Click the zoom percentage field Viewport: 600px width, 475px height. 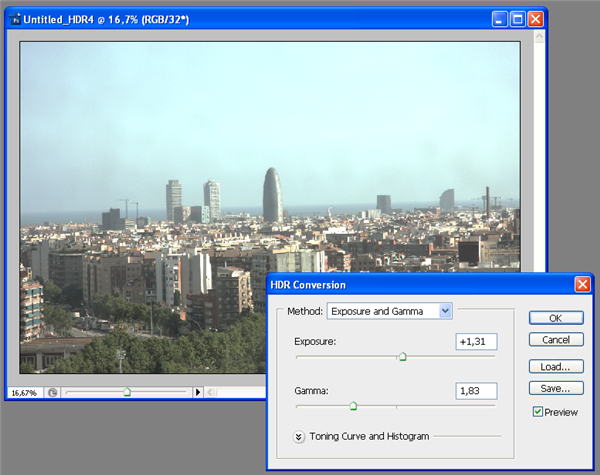pos(26,393)
